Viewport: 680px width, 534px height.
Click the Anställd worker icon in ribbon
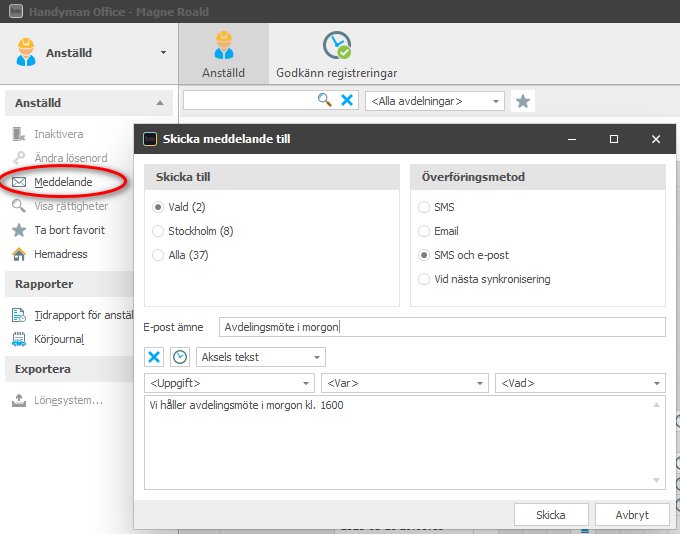pos(224,46)
